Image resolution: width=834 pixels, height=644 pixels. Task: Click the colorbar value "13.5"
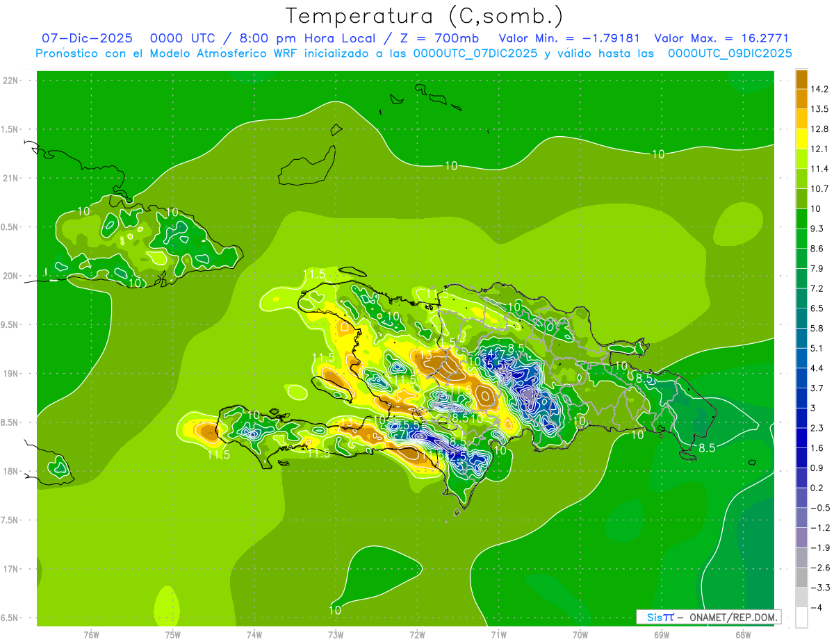pos(819,109)
